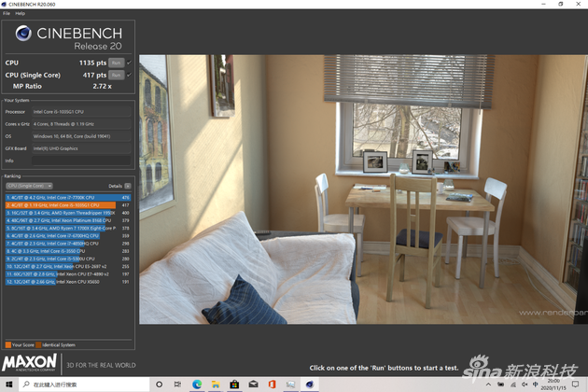Select ranking row Xeon Platinum 8168
The width and height of the screenshot is (588, 392).
pos(68,220)
